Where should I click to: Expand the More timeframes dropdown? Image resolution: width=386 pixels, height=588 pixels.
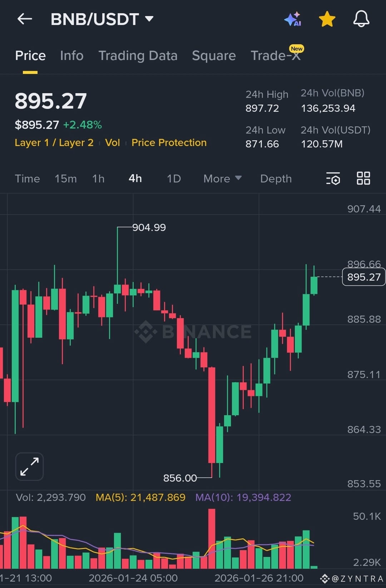[222, 179]
